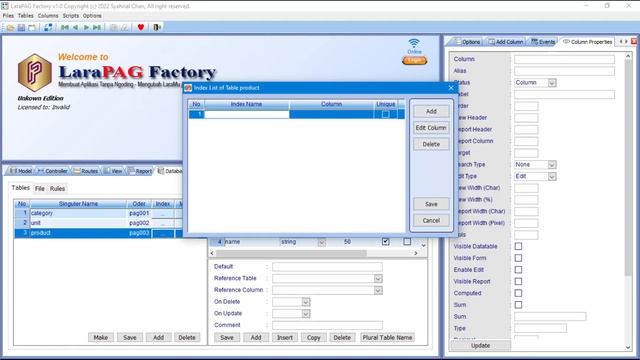Tick the Computed checkbox
Screen dimensions: 640x360
pos(518,293)
